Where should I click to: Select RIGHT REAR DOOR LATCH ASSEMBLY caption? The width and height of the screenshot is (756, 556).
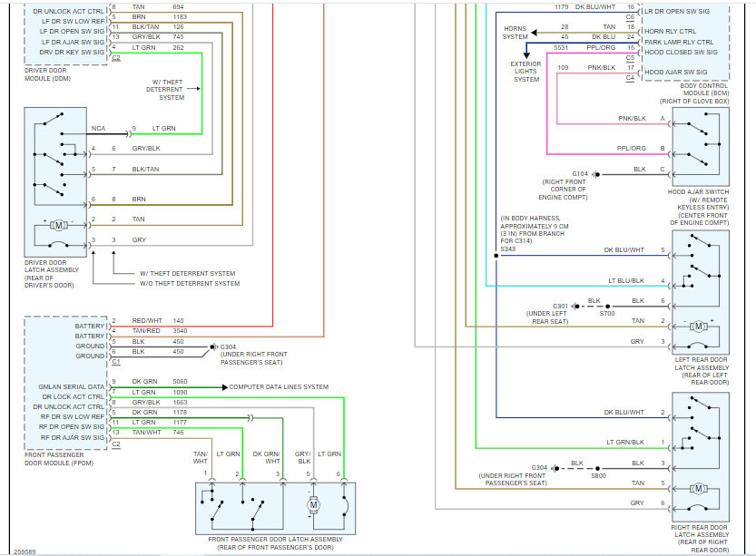click(700, 539)
